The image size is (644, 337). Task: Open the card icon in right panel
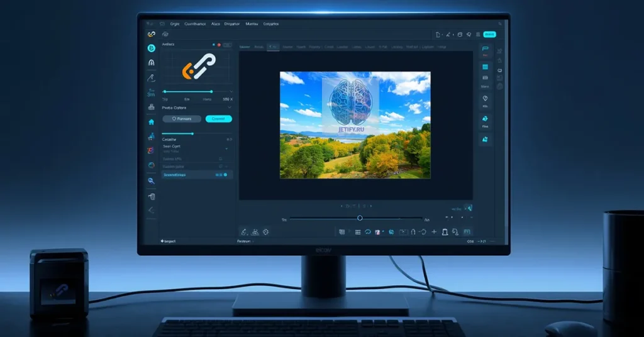pos(485,77)
